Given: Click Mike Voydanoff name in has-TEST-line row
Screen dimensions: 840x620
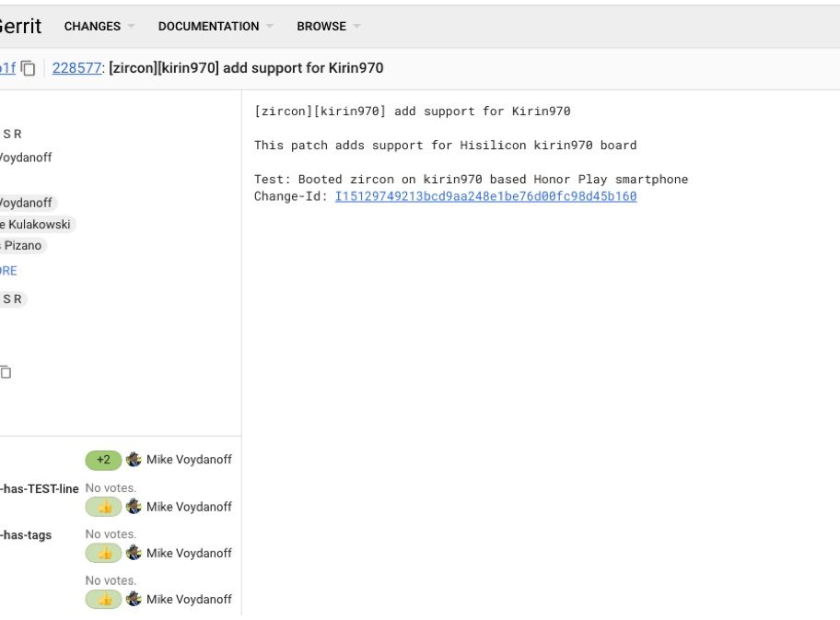Looking at the screenshot, I should click(189, 507).
